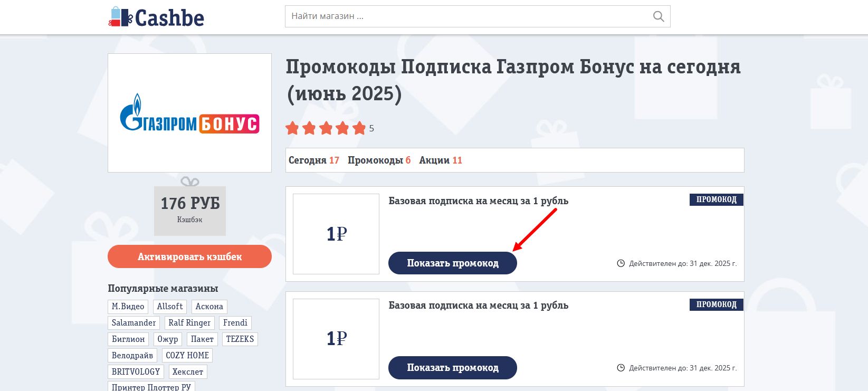The image size is (868, 391).
Task: Click first 'Действителен до: 31 дек. 2025 г.' text
Action: 683,263
